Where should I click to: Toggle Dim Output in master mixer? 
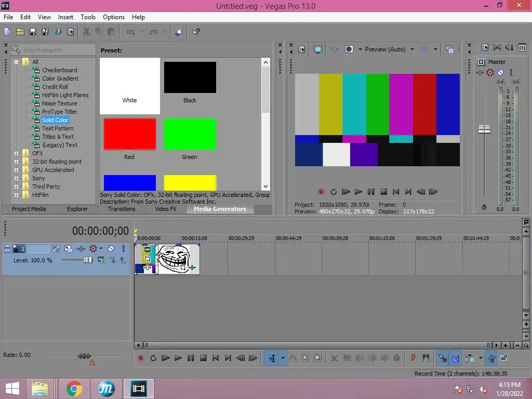[509, 47]
